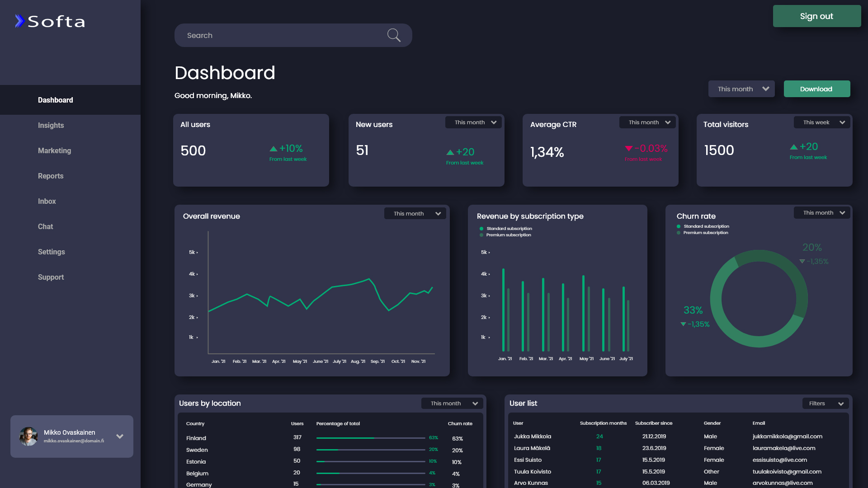Toggle Standard subscription legend in Churn rate
The height and width of the screenshot is (488, 868).
pos(703,226)
